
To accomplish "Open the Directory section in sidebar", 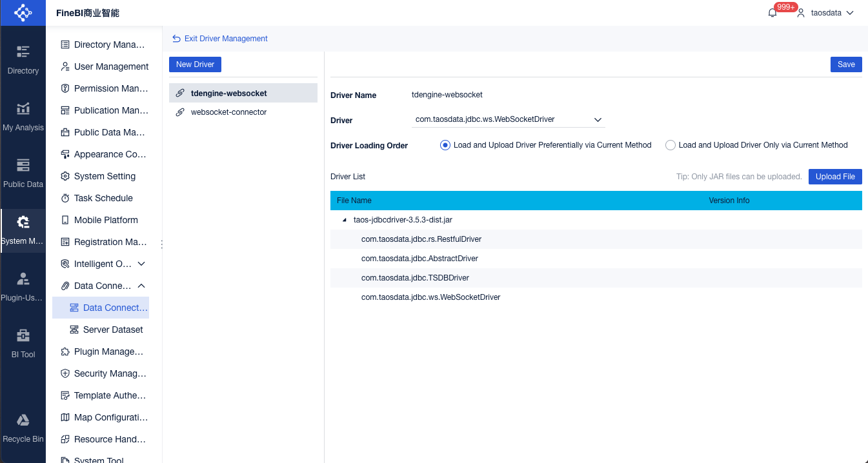I will click(x=23, y=61).
